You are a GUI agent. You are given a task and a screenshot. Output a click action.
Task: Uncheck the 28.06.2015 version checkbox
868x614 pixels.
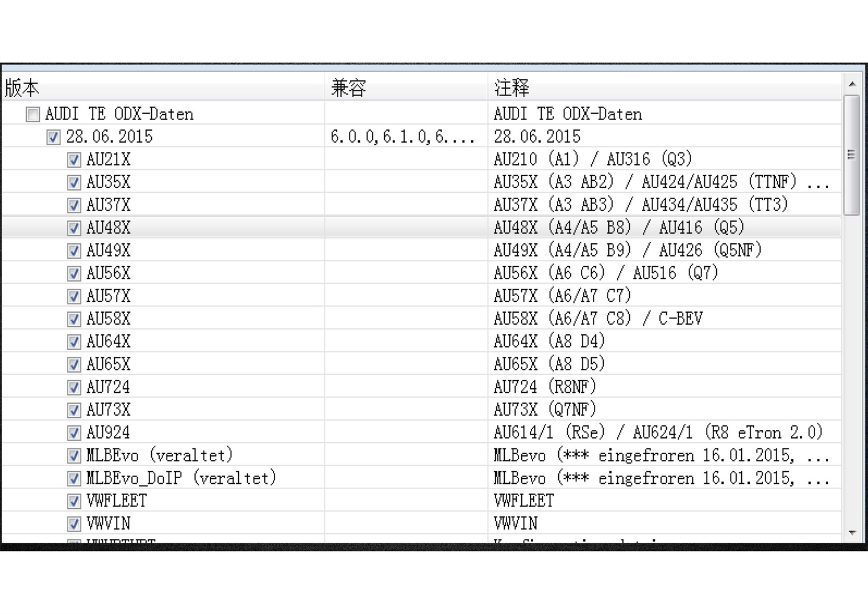point(53,137)
